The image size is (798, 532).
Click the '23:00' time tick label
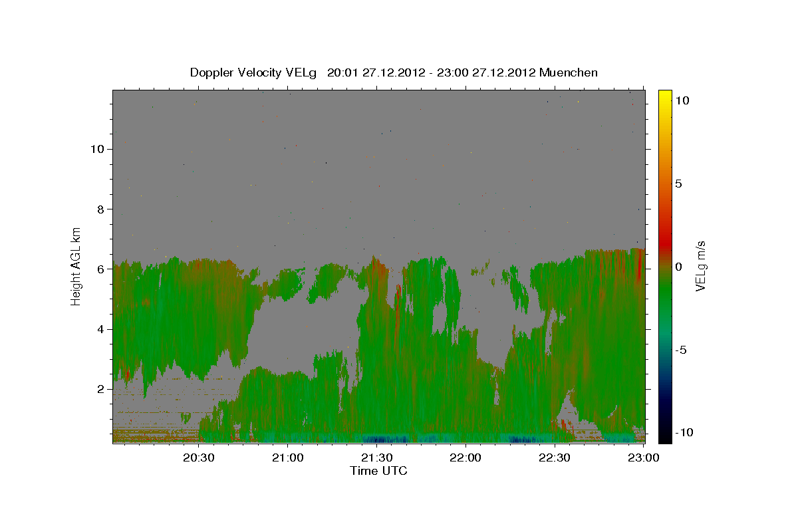[x=642, y=458]
